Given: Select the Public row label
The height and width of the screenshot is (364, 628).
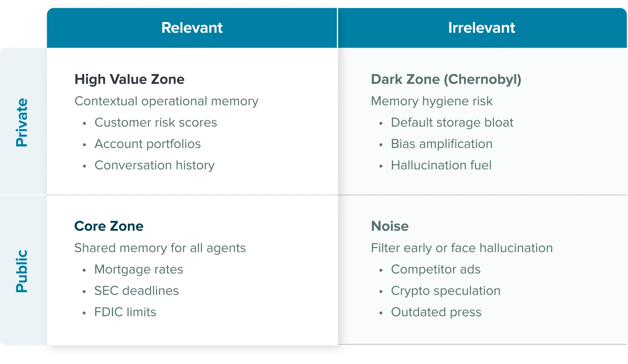Looking at the screenshot, I should click(22, 271).
